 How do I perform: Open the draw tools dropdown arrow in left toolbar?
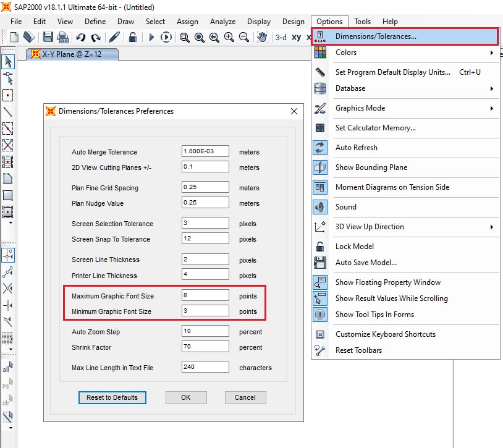tap(11, 222)
